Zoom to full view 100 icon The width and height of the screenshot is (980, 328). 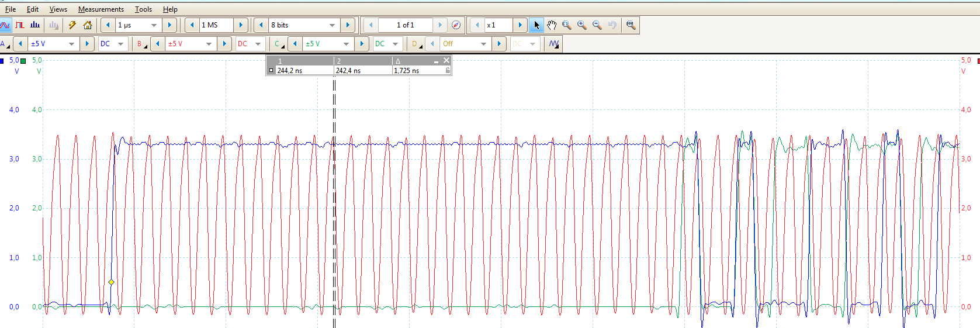point(631,25)
